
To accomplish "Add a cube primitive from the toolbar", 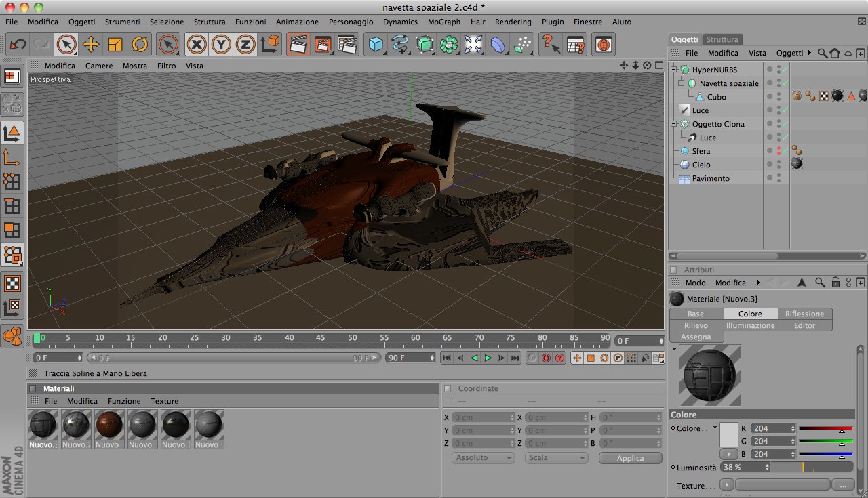I will 376,45.
